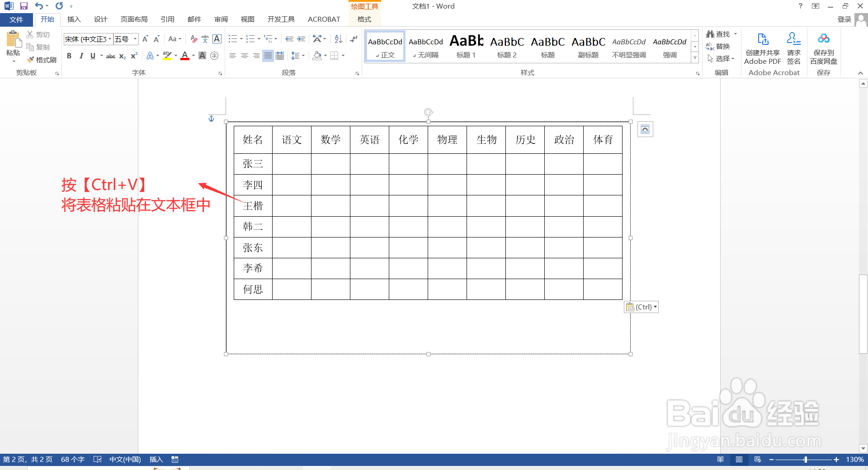Open the References (引用) tab
Image resolution: width=868 pixels, height=470 pixels.
pos(168,19)
